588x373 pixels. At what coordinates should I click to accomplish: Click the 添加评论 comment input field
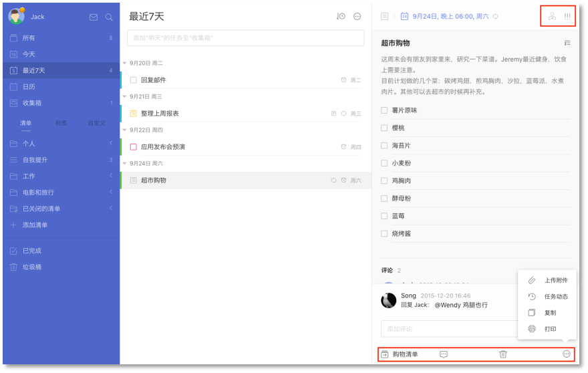448,329
